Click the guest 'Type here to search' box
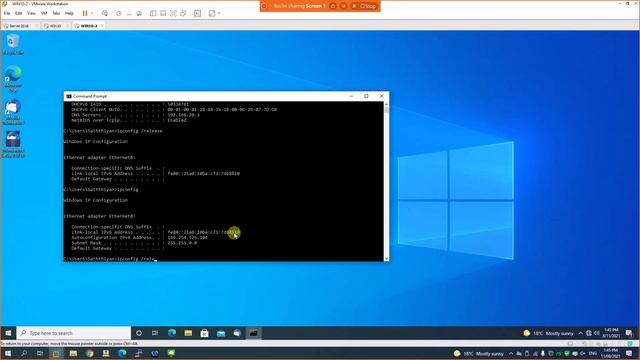This screenshot has height=360, width=640. pyautogui.click(x=74, y=333)
